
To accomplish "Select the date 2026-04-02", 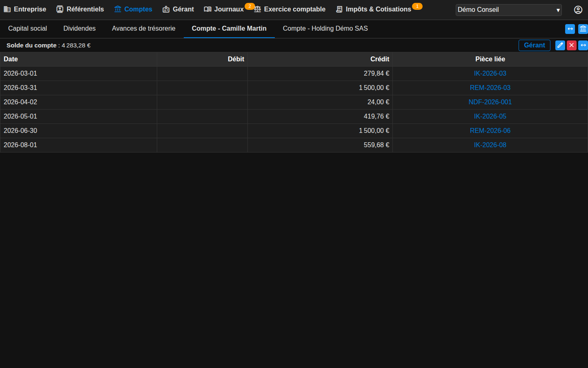I will coord(20,102).
